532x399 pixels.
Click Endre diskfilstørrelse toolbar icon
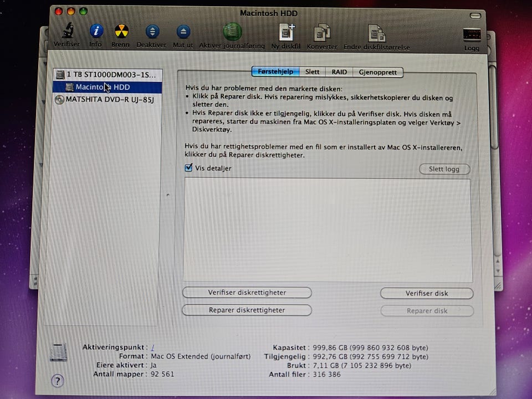pos(377,33)
